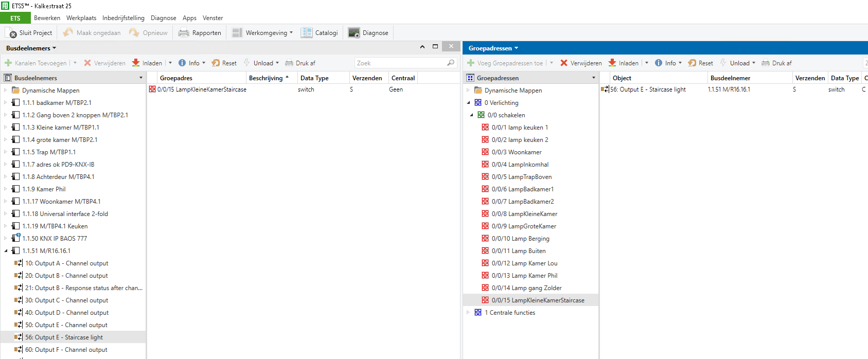The image size is (868, 359).
Task: Click Druk af printer in Busdeelnemers toolbar
Action: pyautogui.click(x=289, y=63)
